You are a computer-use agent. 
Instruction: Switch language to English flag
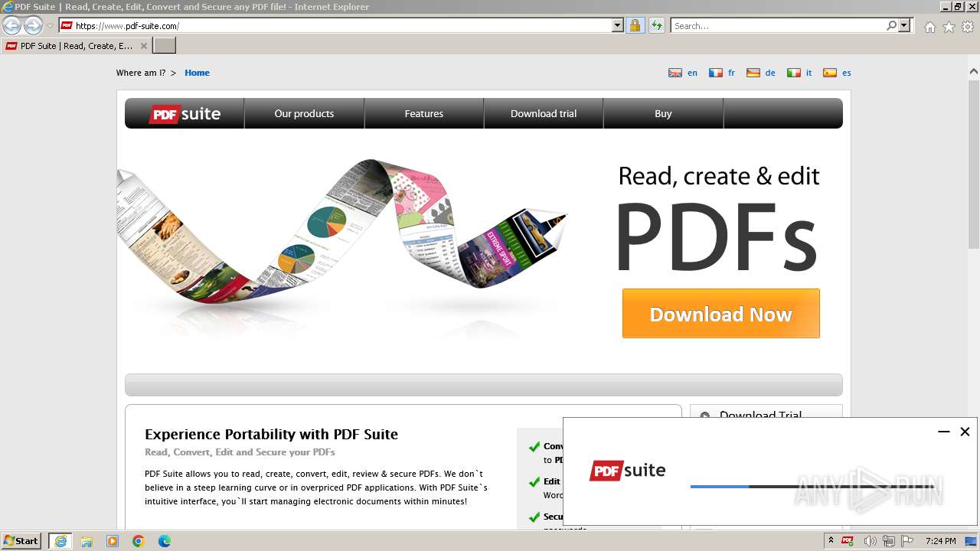pyautogui.click(x=675, y=73)
